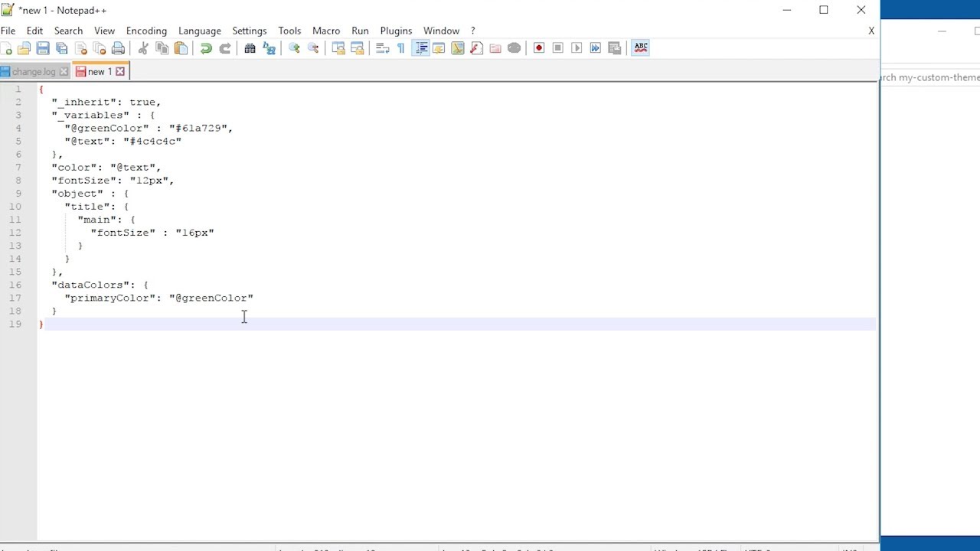Image resolution: width=980 pixels, height=551 pixels.
Task: Run macro multiple times icon
Action: tap(596, 48)
